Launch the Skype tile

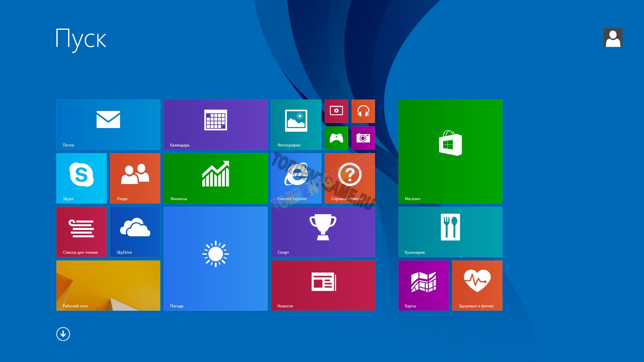pos(81,178)
